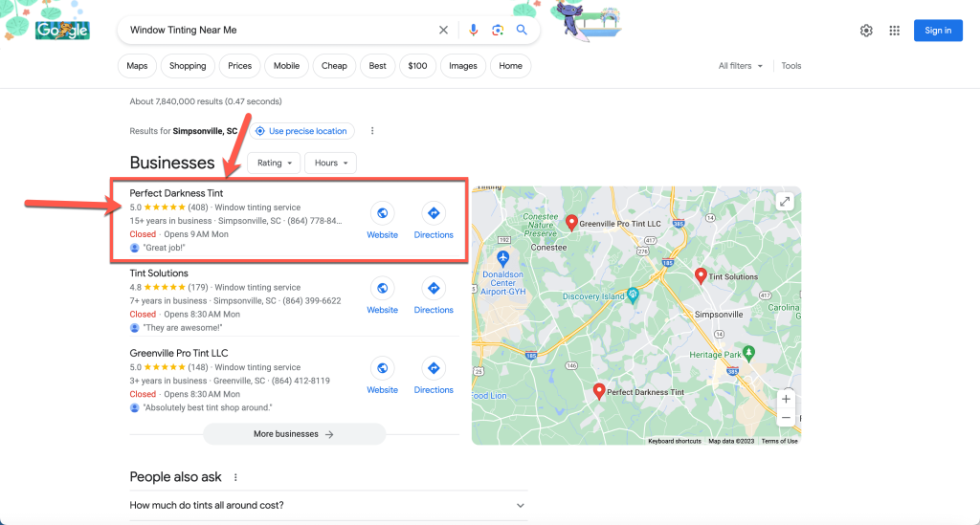
Task: Select the $100 filter chip
Action: [x=417, y=66]
